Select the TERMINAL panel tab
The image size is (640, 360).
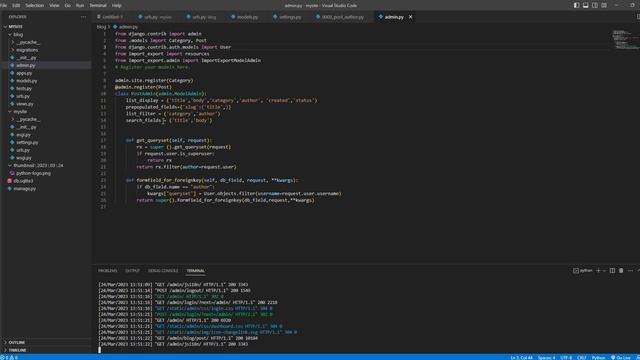click(196, 271)
